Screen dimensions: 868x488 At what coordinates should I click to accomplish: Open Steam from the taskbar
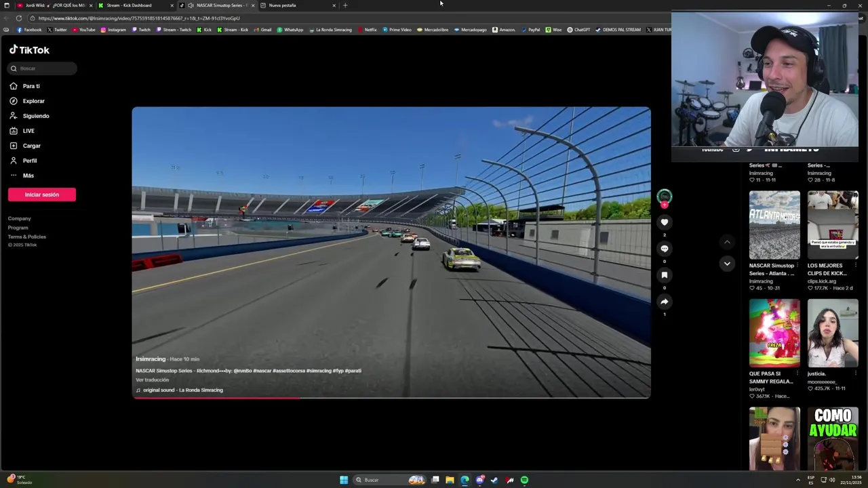[494, 480]
